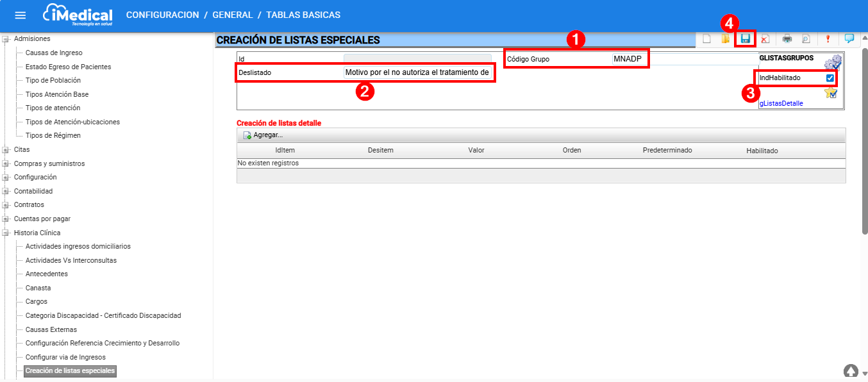Viewport: 868px width, 382px height.
Task: Select Causas de Ingreso in sidebar
Action: pyautogui.click(x=54, y=53)
